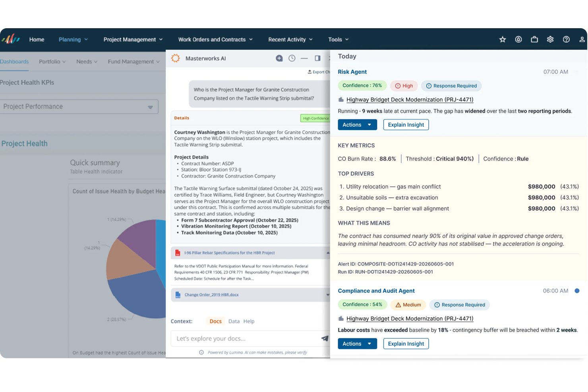The height and width of the screenshot is (392, 588).
Task: Open the Project Performance combo box
Action: pos(79,106)
